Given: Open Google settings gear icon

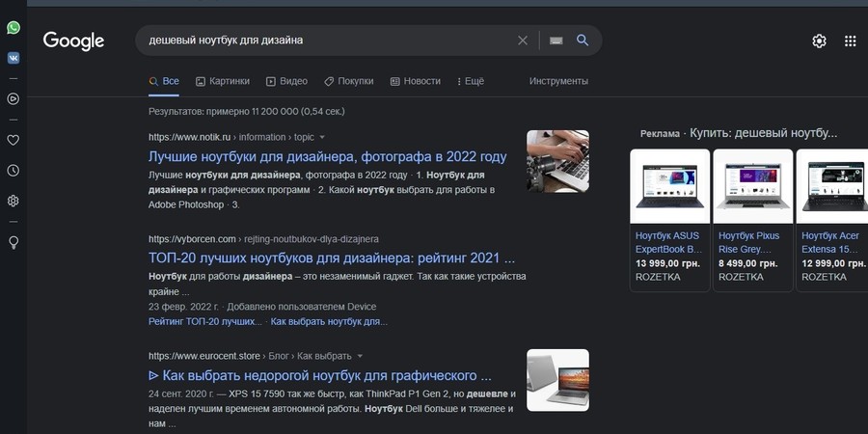Looking at the screenshot, I should 819,41.
